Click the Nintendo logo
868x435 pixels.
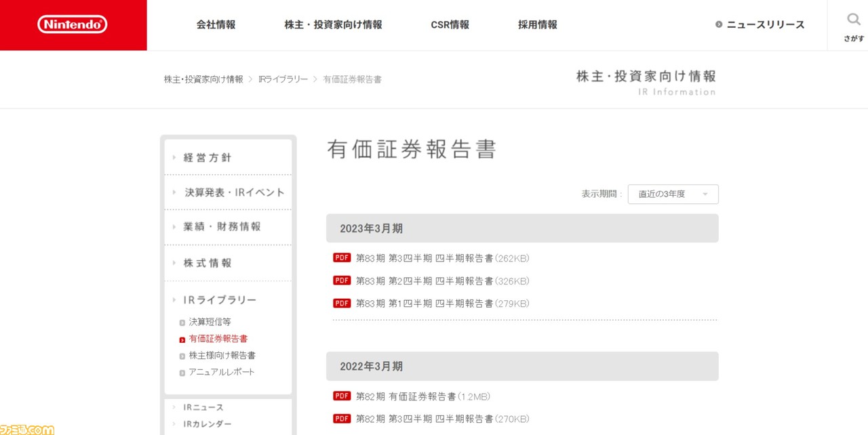pos(73,24)
